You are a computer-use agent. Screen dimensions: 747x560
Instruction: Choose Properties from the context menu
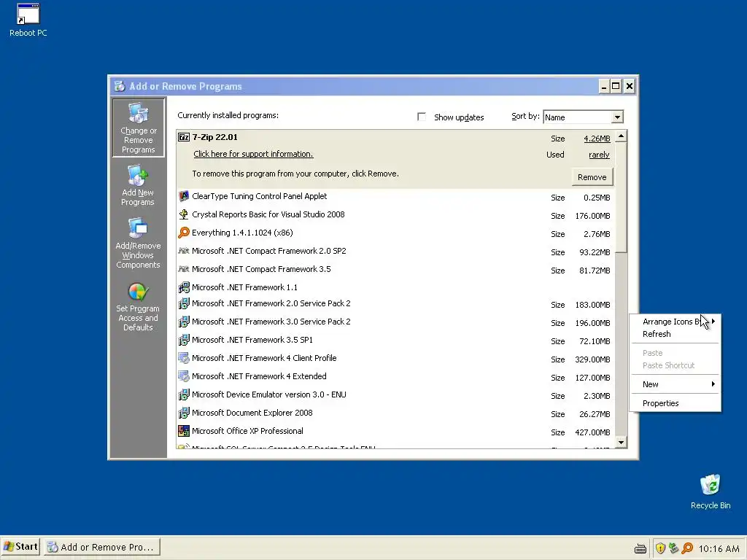675,403
